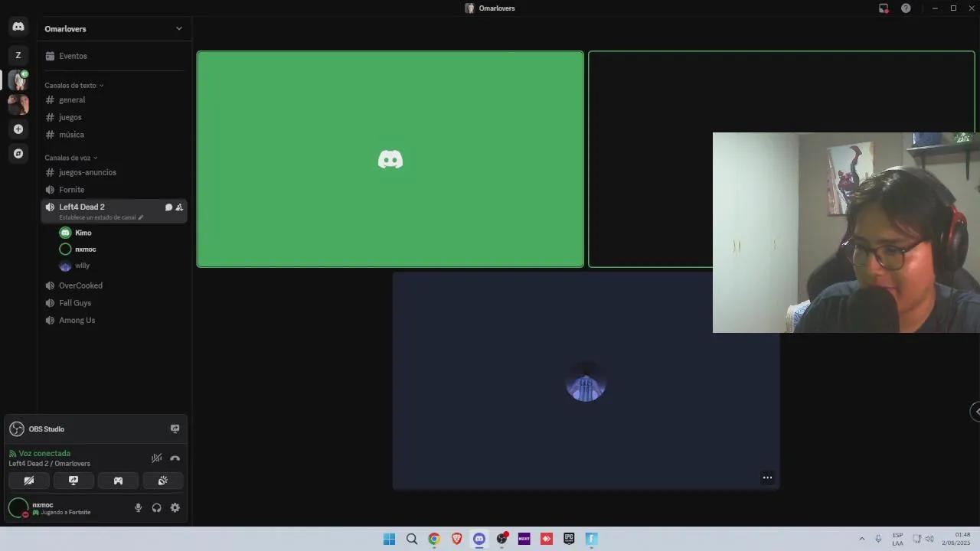
Task: Open user settings gear icon
Action: [x=175, y=507]
